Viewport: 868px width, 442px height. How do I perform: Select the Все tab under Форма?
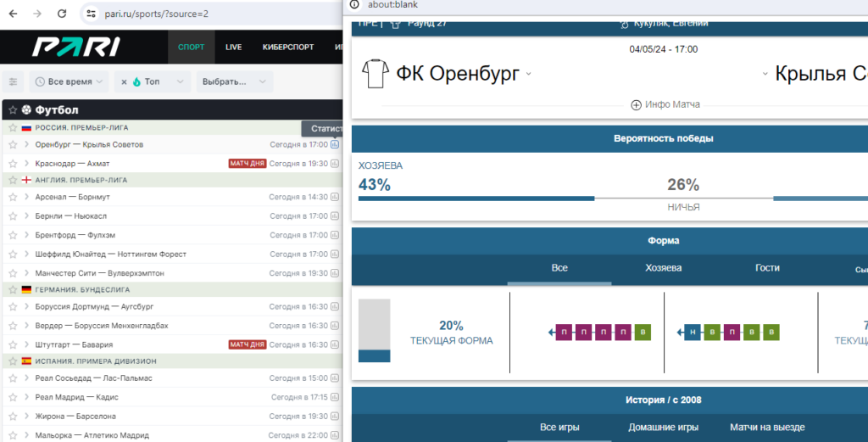(559, 268)
